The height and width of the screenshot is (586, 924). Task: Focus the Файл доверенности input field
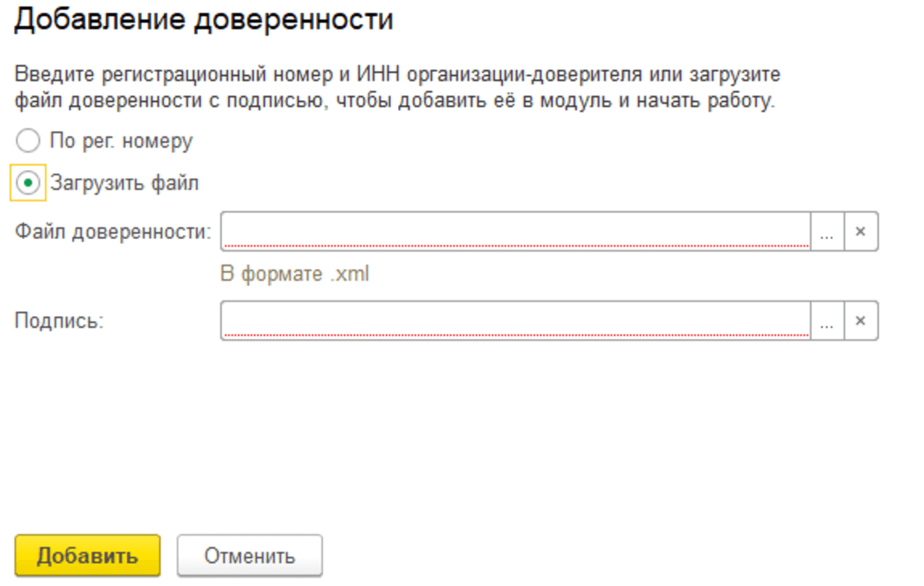click(515, 231)
